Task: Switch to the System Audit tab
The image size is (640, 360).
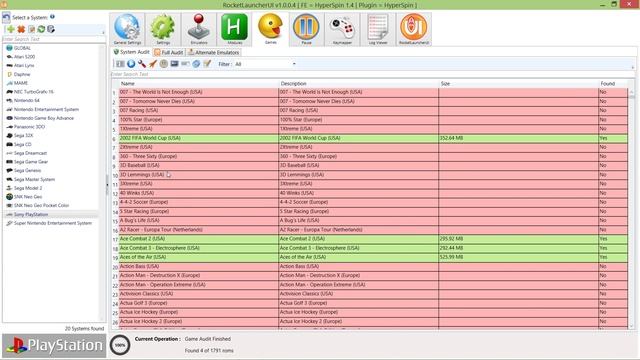Action: (131, 52)
